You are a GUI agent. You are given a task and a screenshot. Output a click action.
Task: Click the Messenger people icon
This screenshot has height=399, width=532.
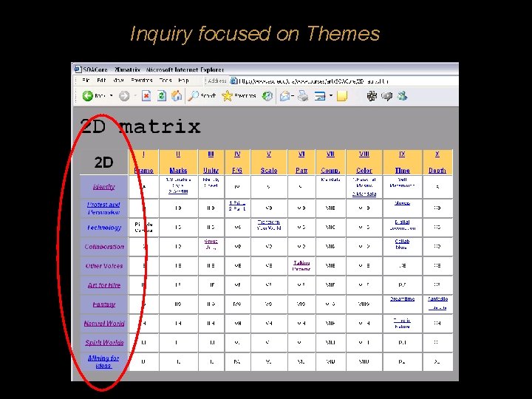403,96
